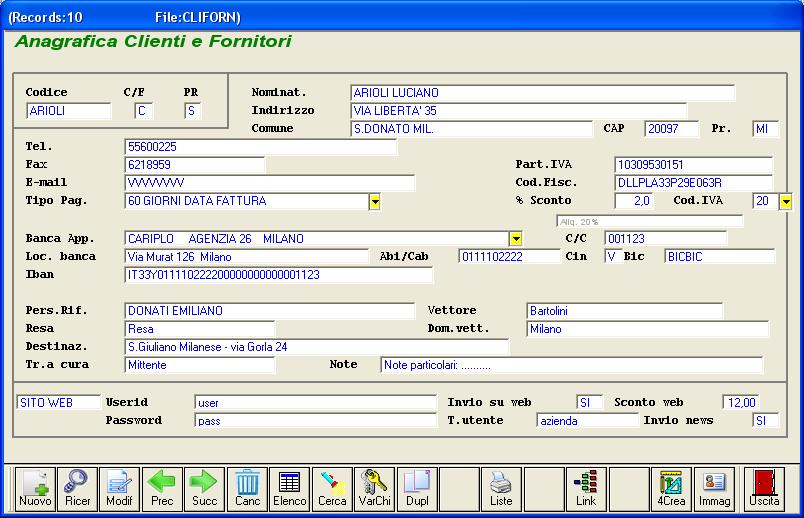
Task: Open the Cod.IVA dropdown arrow
Action: pyautogui.click(x=785, y=202)
